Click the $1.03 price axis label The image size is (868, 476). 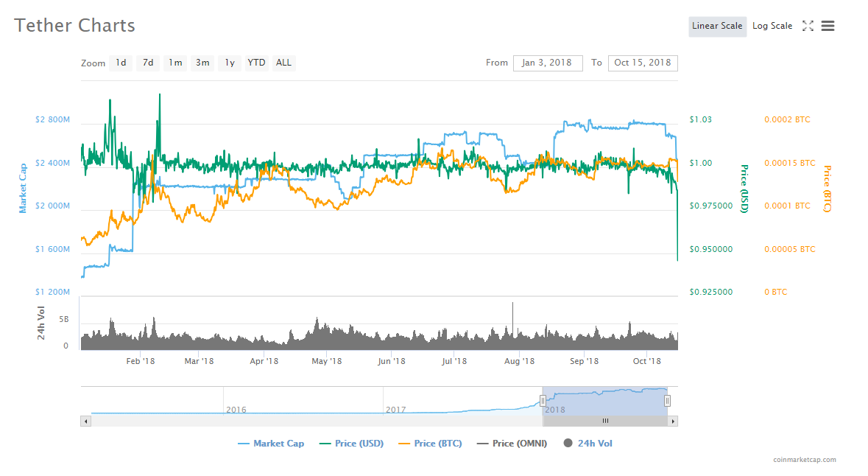(x=701, y=119)
